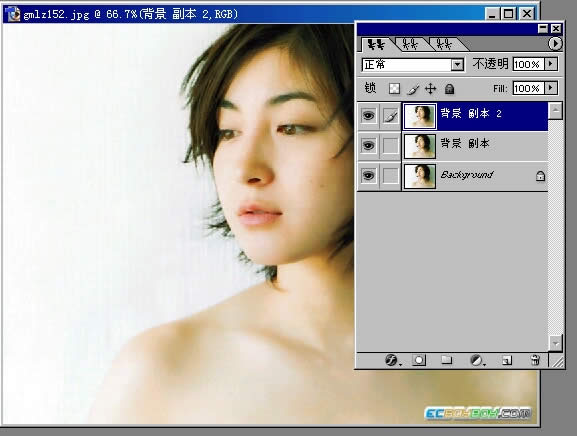577x436 pixels.
Task: Lock layer position with the move icon
Action: pos(430,89)
